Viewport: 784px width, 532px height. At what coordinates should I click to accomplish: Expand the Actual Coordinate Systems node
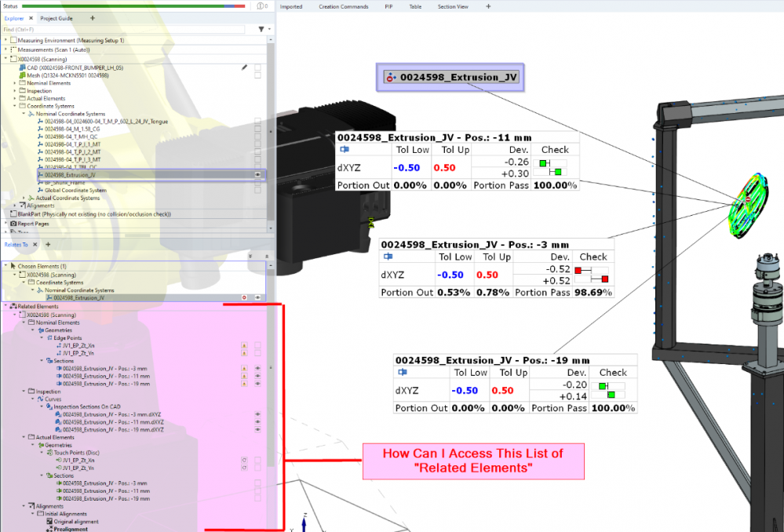point(24,198)
